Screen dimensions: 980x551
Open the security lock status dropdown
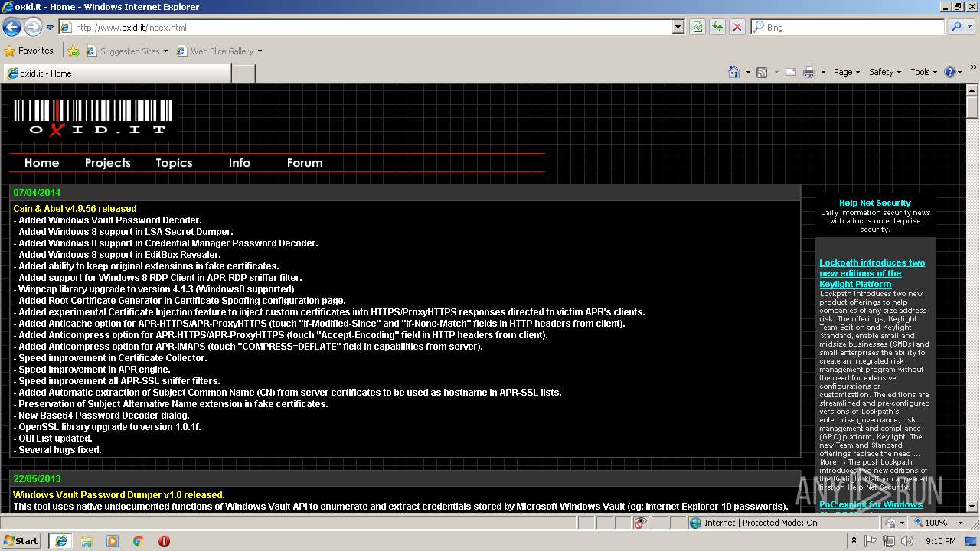(893, 523)
